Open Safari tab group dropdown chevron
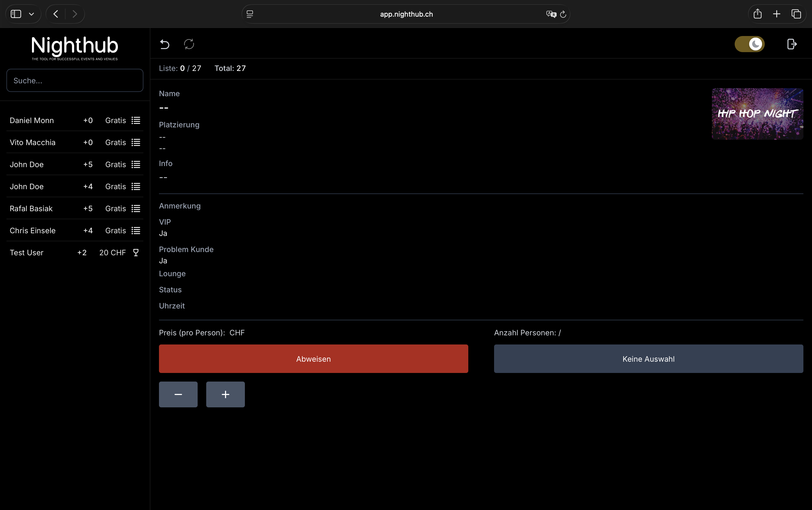 click(x=31, y=14)
